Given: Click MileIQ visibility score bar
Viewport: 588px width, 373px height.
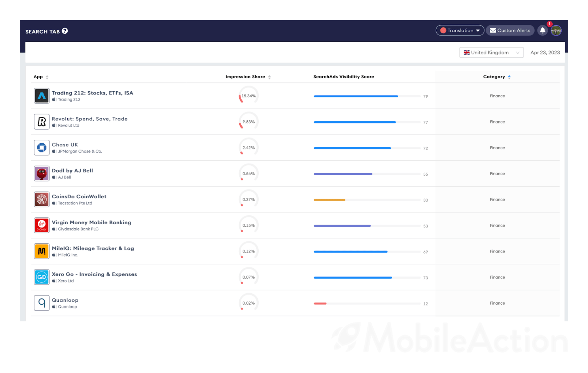Looking at the screenshot, I should [367, 252].
